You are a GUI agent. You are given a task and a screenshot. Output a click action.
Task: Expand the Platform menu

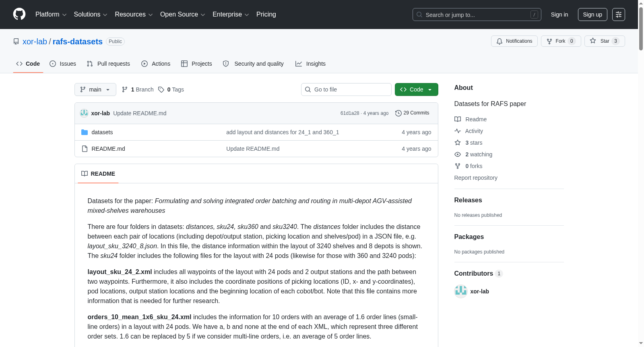pos(51,15)
